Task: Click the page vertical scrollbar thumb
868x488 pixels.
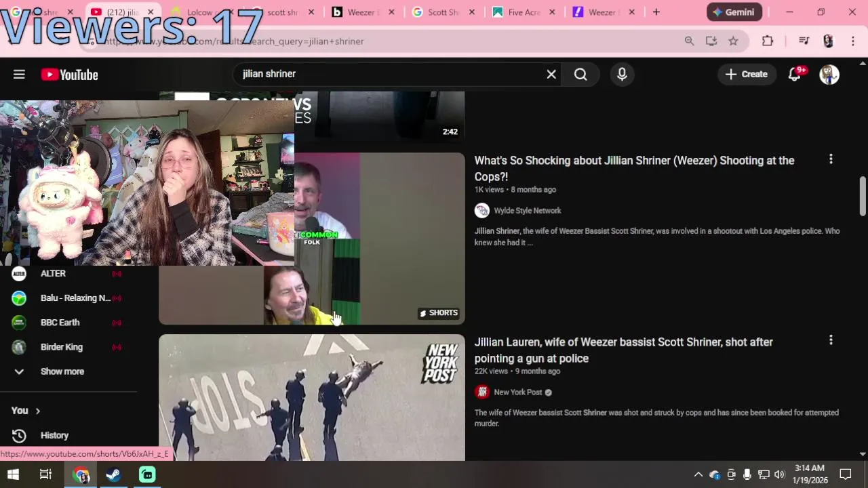Action: click(863, 197)
